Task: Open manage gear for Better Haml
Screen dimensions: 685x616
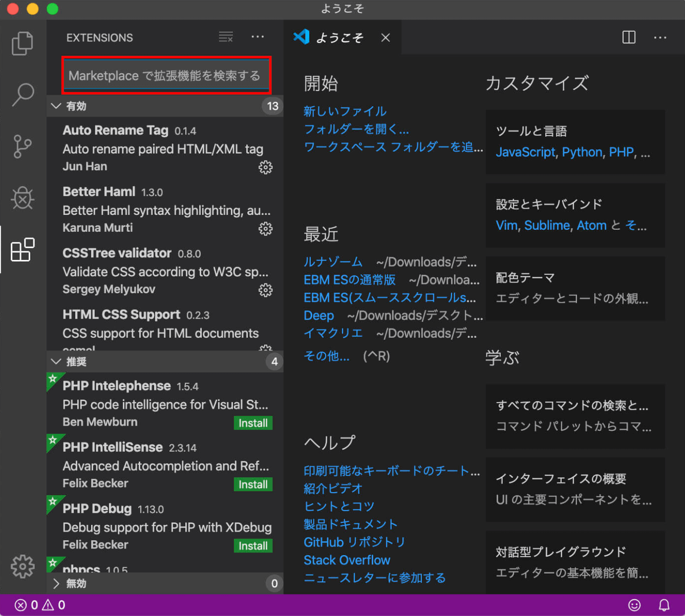Action: point(265,229)
